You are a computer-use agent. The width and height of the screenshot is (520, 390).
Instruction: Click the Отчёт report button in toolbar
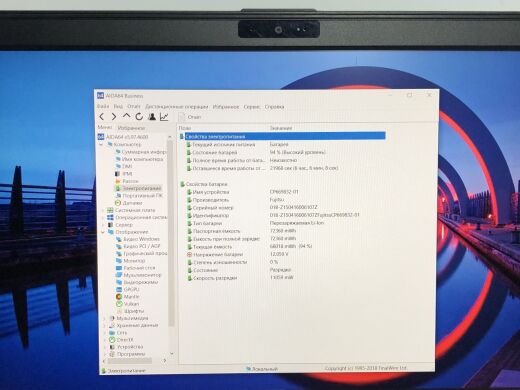click(x=190, y=117)
